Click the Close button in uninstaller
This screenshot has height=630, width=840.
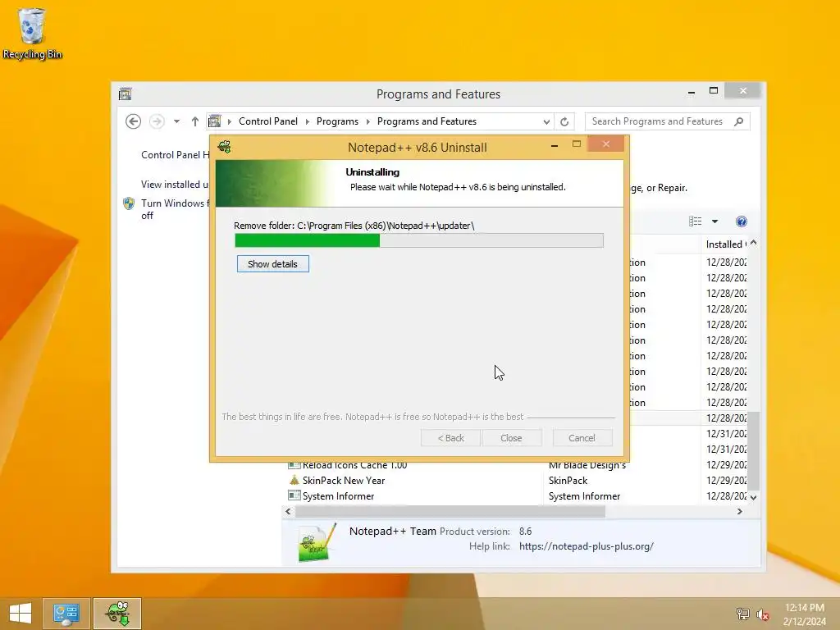(511, 438)
